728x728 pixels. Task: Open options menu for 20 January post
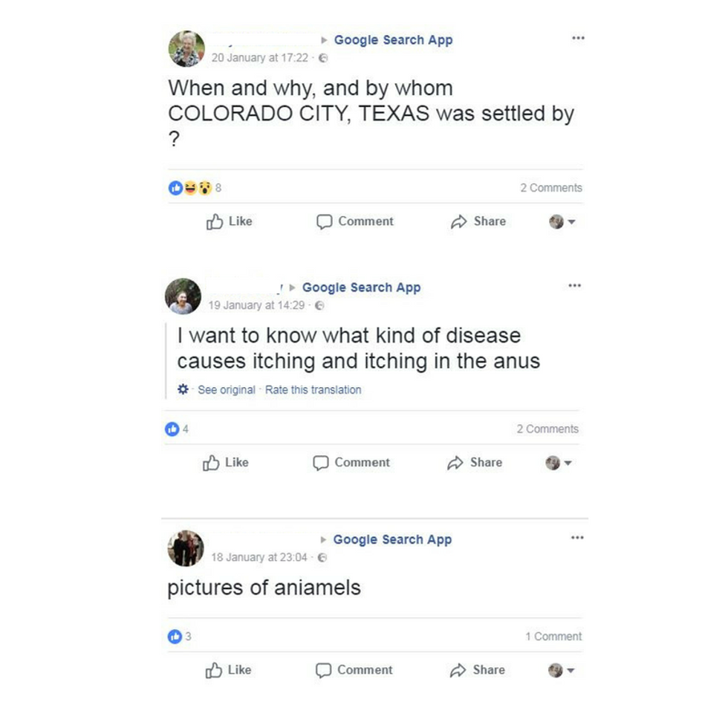tap(578, 38)
